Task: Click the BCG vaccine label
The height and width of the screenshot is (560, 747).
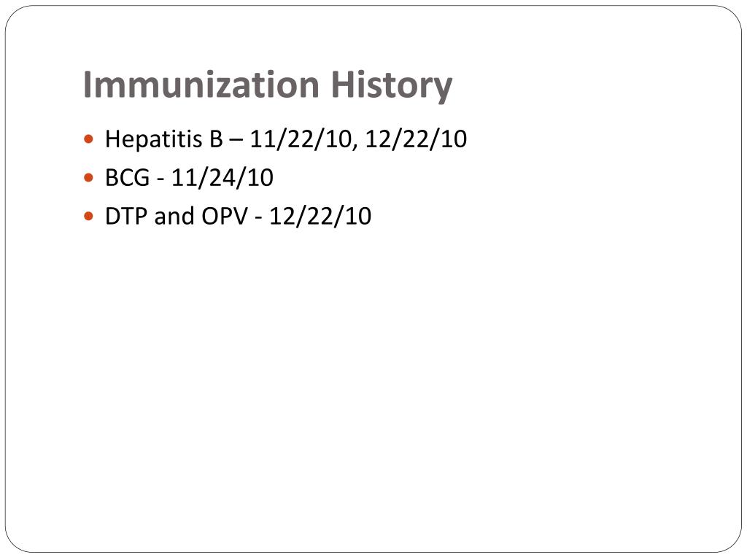Action: (127, 178)
